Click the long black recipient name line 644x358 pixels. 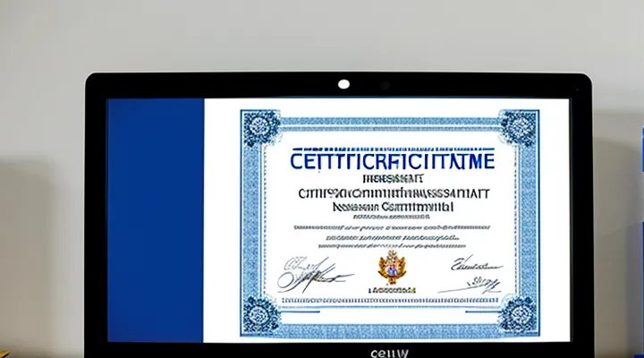(x=390, y=192)
